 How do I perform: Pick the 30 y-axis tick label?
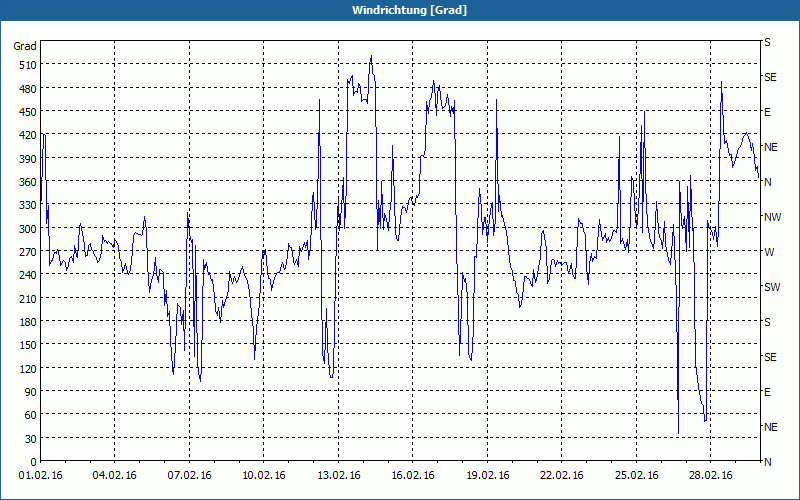coord(30,439)
